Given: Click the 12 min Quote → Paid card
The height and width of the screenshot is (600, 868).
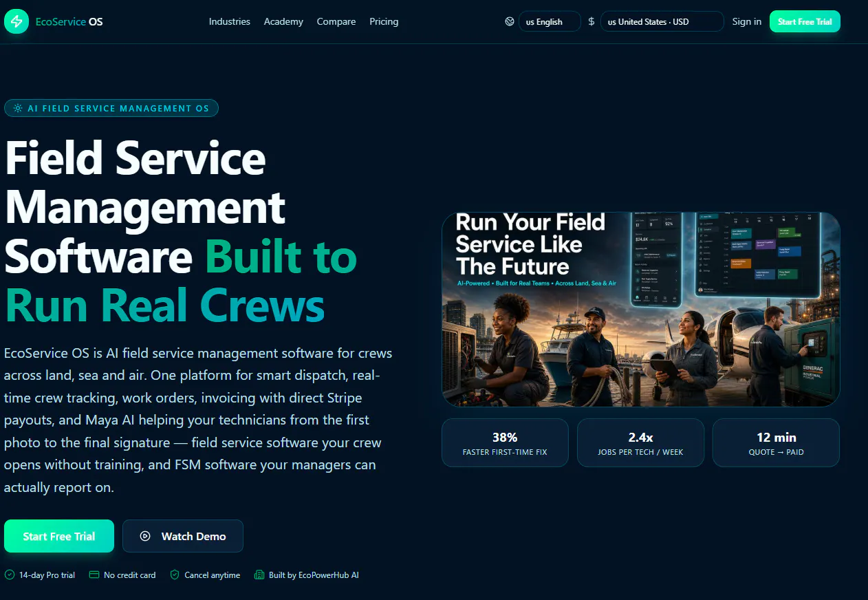Looking at the screenshot, I should point(776,443).
